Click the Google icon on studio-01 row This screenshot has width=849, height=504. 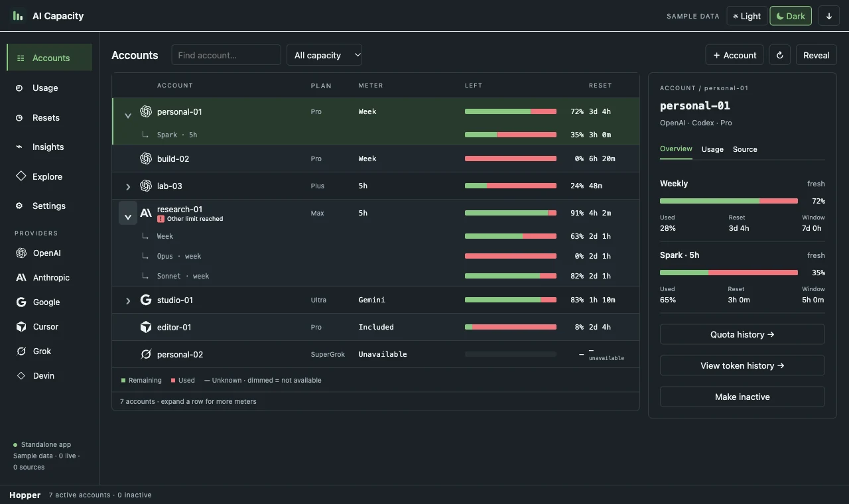(x=146, y=300)
